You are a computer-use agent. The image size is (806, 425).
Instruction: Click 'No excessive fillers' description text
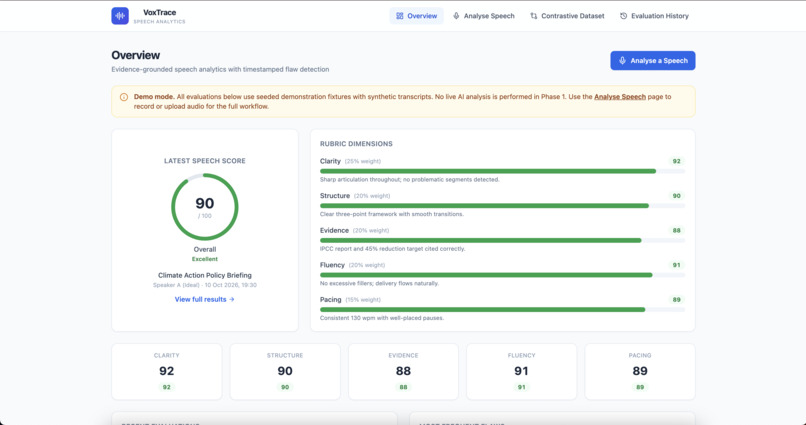(379, 283)
